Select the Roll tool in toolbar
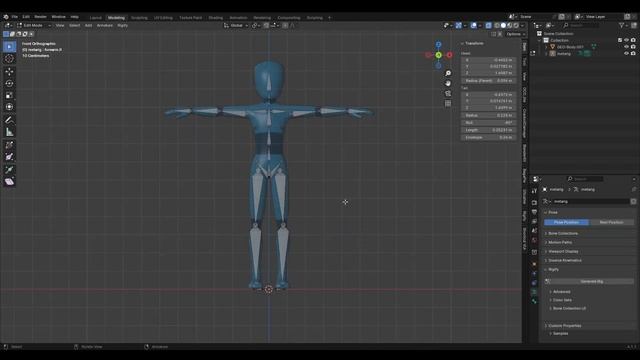The height and width of the screenshot is (360, 640). point(9,145)
